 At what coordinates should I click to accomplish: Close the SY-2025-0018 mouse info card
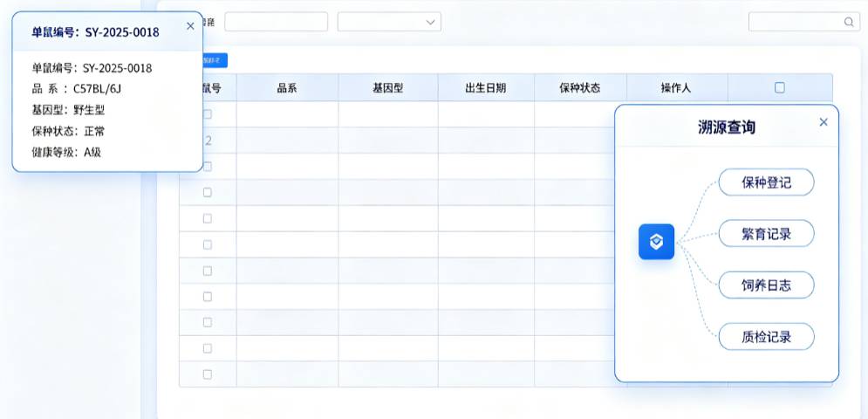(190, 26)
